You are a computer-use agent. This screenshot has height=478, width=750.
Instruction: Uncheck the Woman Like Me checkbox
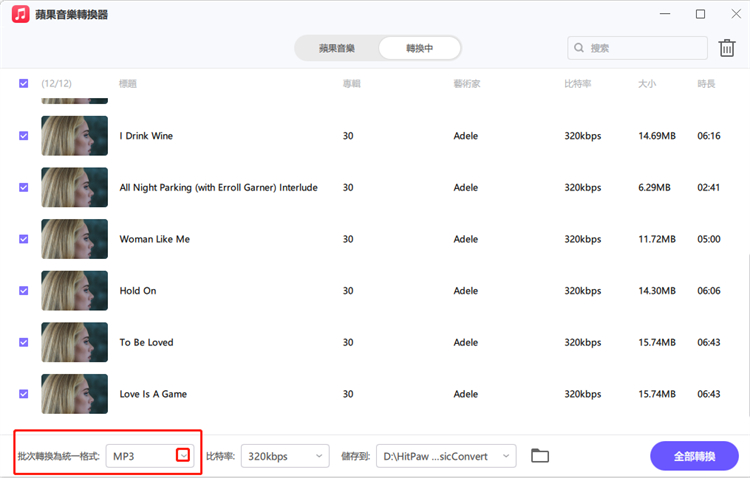click(23, 239)
